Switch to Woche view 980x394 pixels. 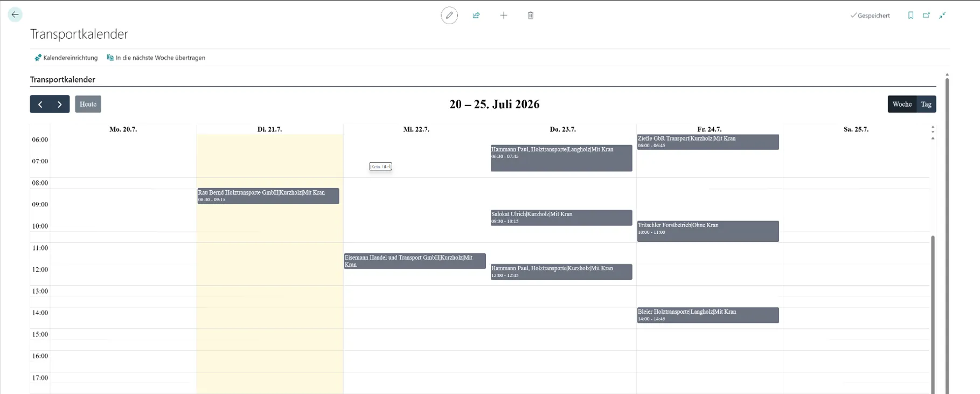pos(902,104)
